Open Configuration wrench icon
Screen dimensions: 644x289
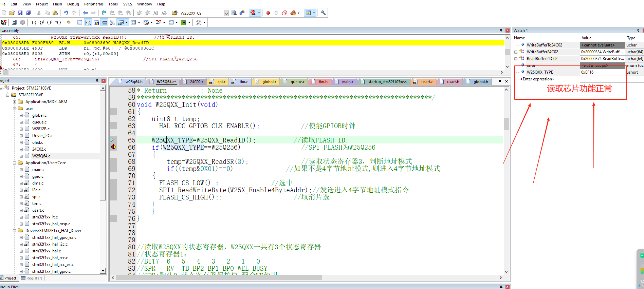(x=323, y=13)
